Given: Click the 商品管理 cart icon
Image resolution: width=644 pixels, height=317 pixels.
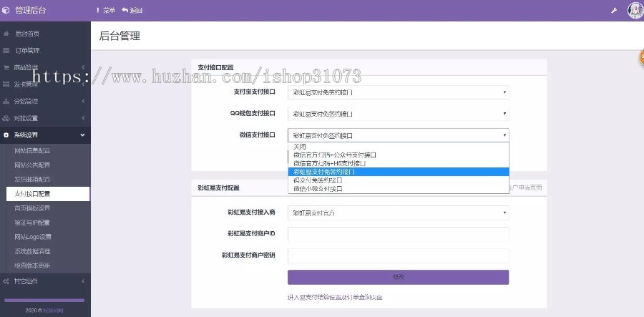Looking at the screenshot, I should (x=6, y=67).
